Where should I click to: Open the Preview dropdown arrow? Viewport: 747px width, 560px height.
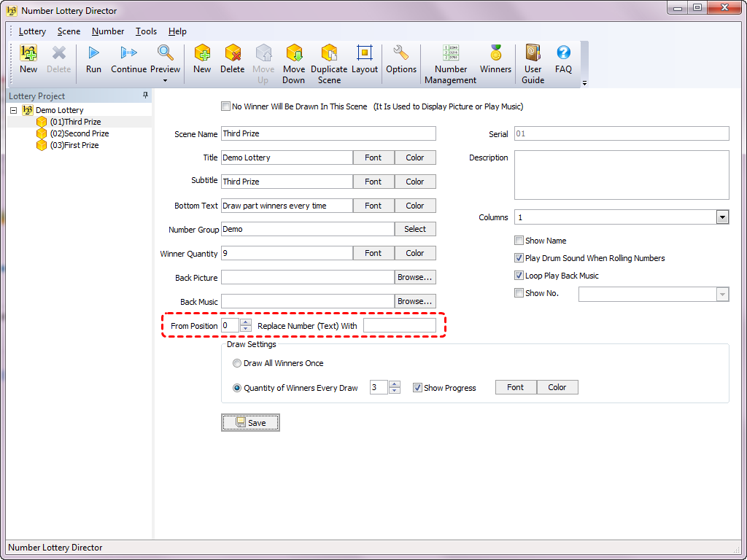coord(166,80)
